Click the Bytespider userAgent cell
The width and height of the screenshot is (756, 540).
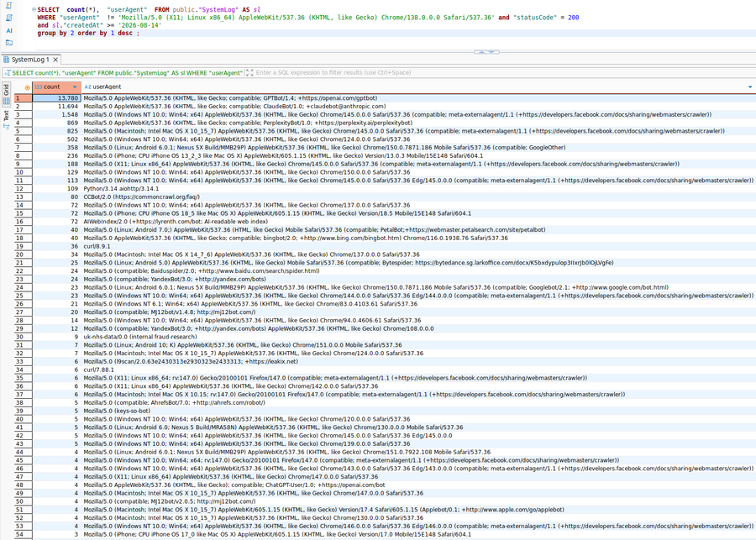[418, 262]
